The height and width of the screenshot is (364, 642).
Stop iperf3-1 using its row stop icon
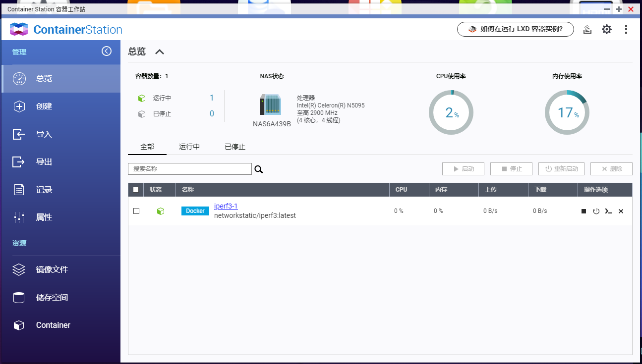pyautogui.click(x=584, y=211)
